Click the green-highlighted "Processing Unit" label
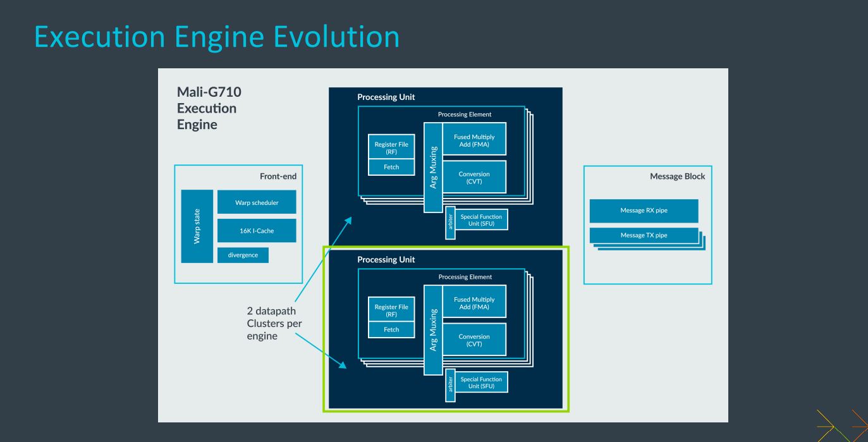The height and width of the screenshot is (442, 868). point(386,260)
